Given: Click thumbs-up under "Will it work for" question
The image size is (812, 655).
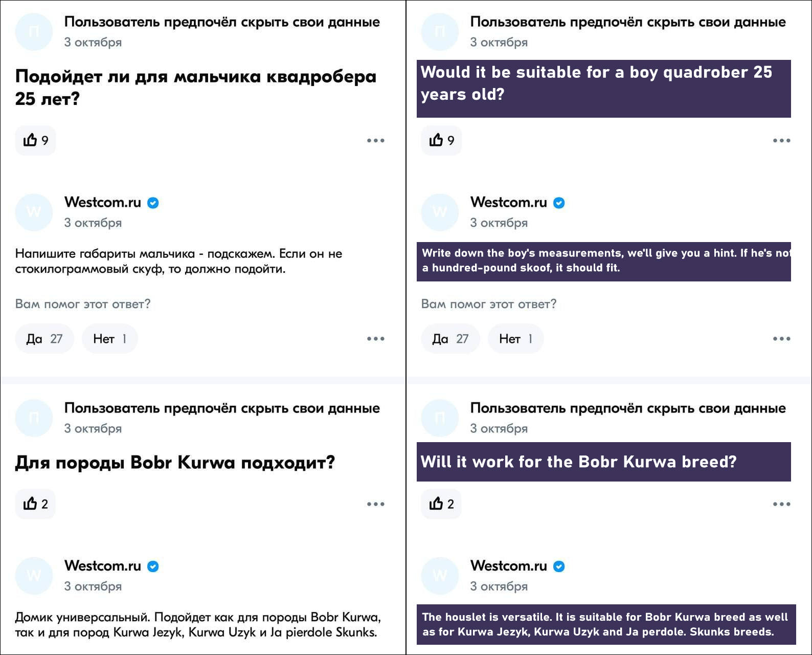Looking at the screenshot, I should pyautogui.click(x=441, y=504).
